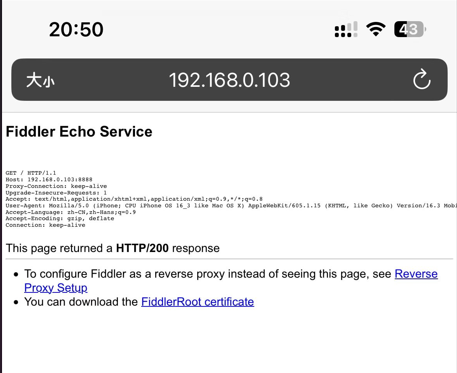The image size is (457, 373).
Task: Click the Upgrade-Insecure-Requests header line
Action: point(56,193)
